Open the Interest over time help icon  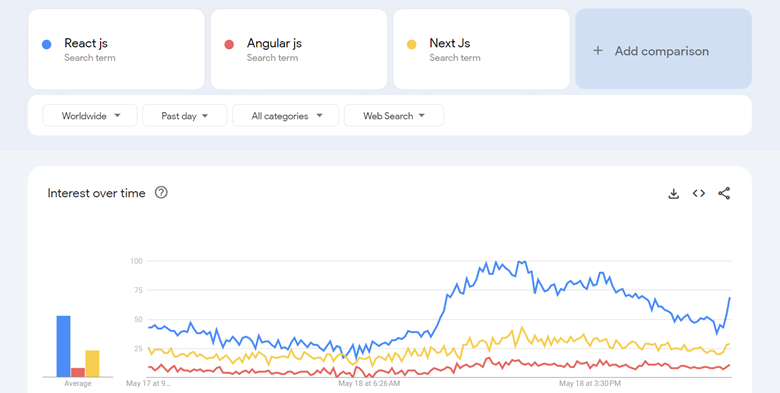pos(161,193)
